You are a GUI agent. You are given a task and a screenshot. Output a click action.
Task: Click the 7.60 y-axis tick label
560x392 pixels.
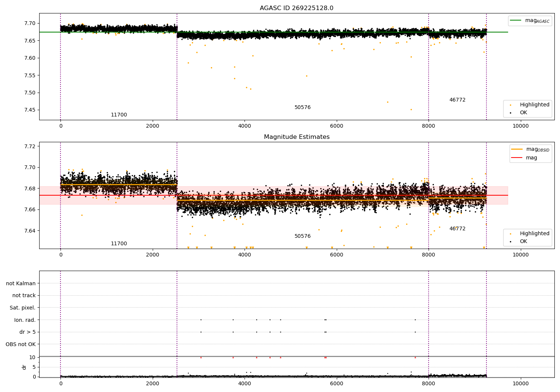[30, 58]
